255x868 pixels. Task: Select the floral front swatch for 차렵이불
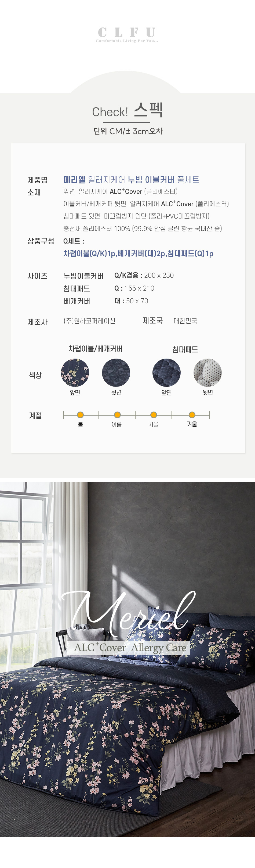[75, 372]
